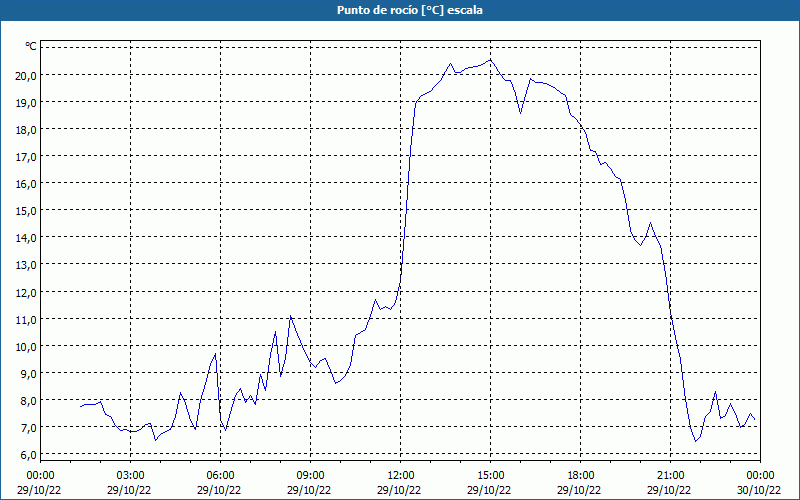
Task: Click the 10,0 y-axis label
Action: click(26, 346)
